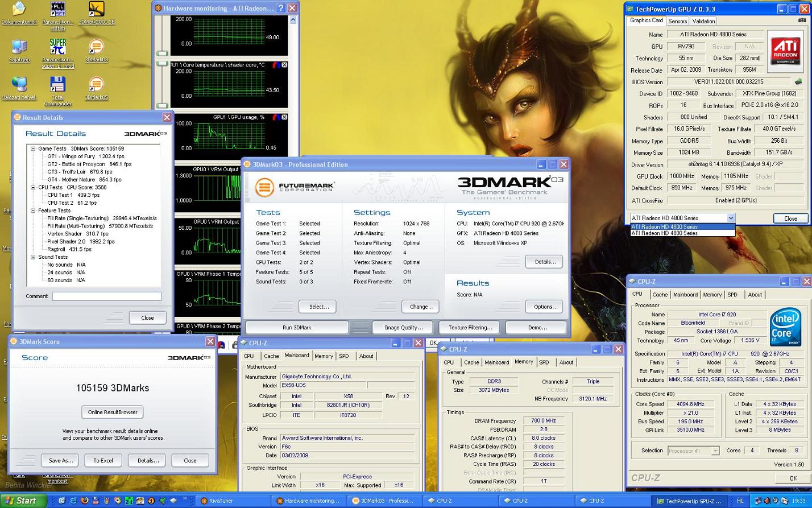Open the Mainboard tab in right CPU-Z window
The height and width of the screenshot is (508, 812).
coord(685,295)
